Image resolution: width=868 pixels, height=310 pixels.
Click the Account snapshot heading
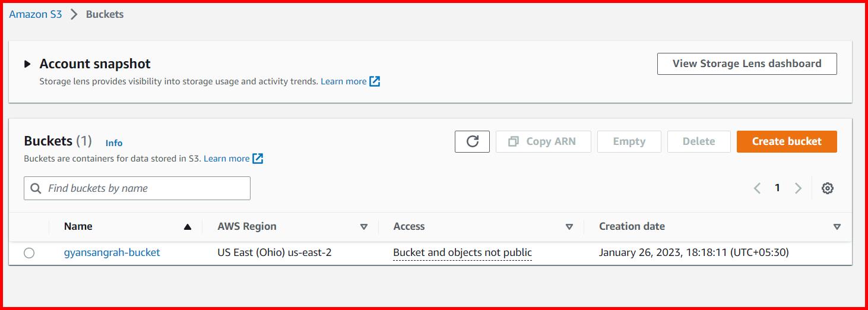(x=95, y=64)
